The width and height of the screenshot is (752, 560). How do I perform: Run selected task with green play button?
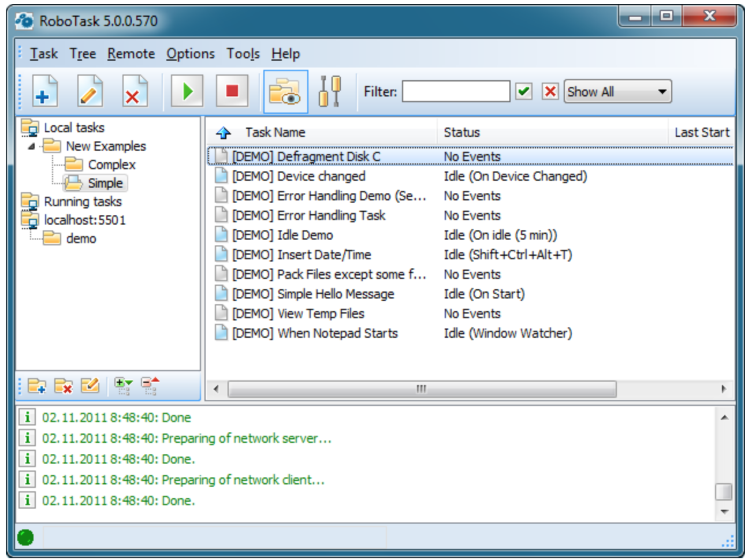[187, 91]
